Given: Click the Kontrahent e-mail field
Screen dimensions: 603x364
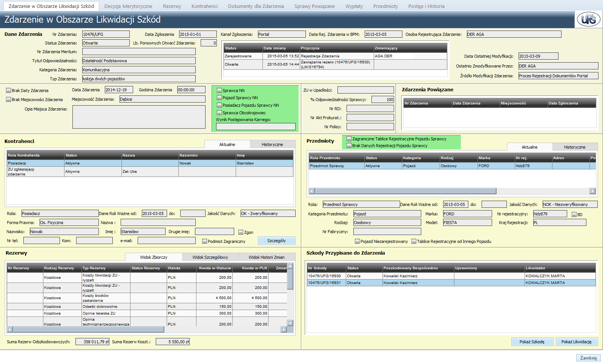Looking at the screenshot, I should (x=167, y=241).
